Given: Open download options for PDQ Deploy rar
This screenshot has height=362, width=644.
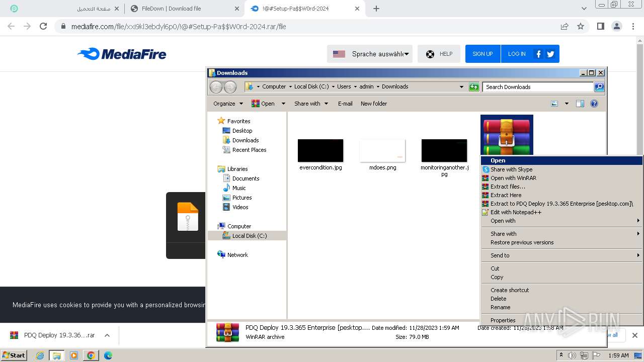Looking at the screenshot, I should (107, 335).
